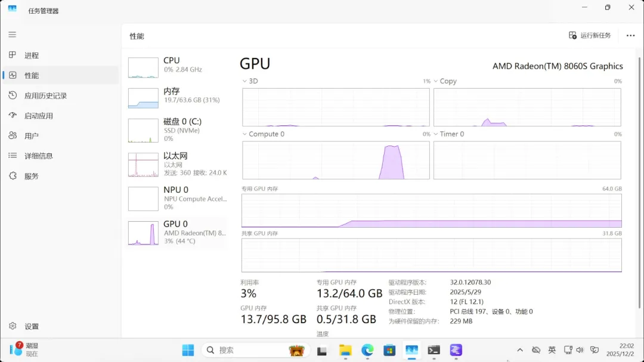644x362 pixels.
Task: Open 启动应用 (Startup apps) page
Action: 38,116
